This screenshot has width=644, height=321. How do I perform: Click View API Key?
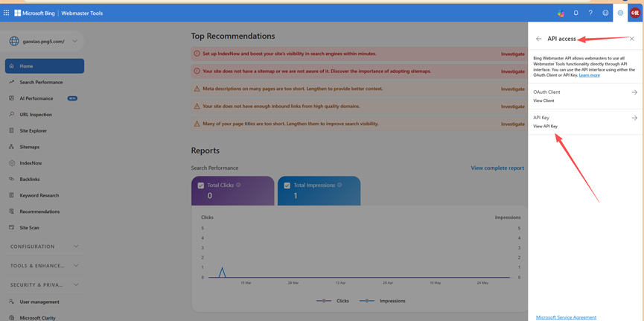point(545,126)
